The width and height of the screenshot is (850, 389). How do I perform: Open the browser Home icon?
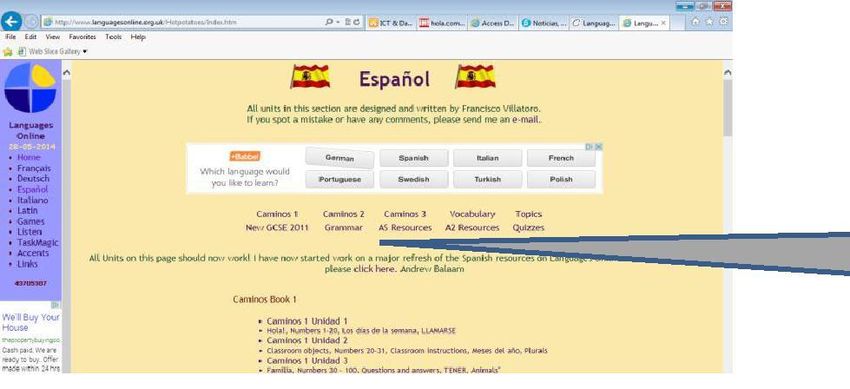(x=695, y=22)
